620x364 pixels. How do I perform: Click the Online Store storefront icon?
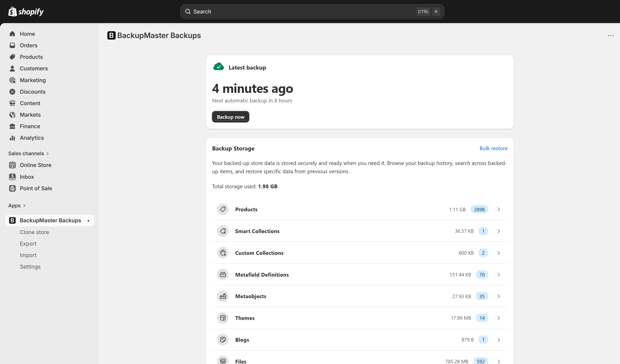[x=12, y=165]
